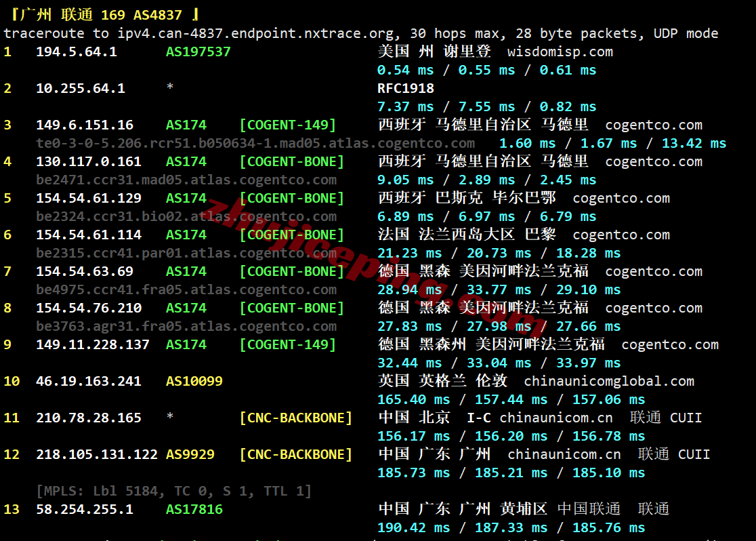Select IP 149.11.228.137

click(93, 345)
